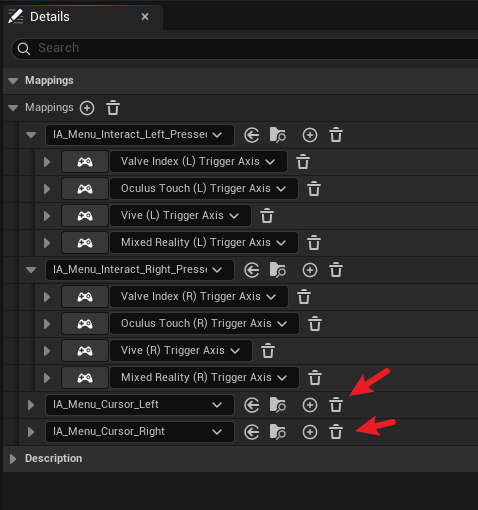Screen dimensions: 478x510
Task: Add a new mapping with plus icon beside Mappings
Action: coord(87,108)
